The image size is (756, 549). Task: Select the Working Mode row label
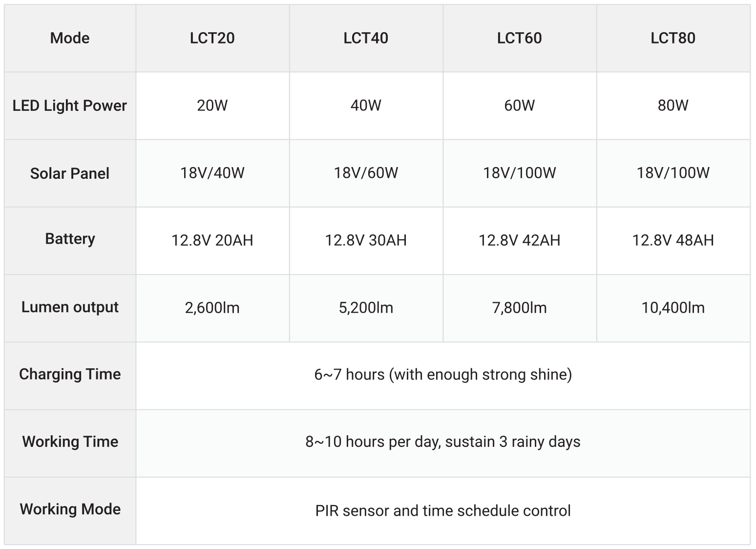click(70, 509)
